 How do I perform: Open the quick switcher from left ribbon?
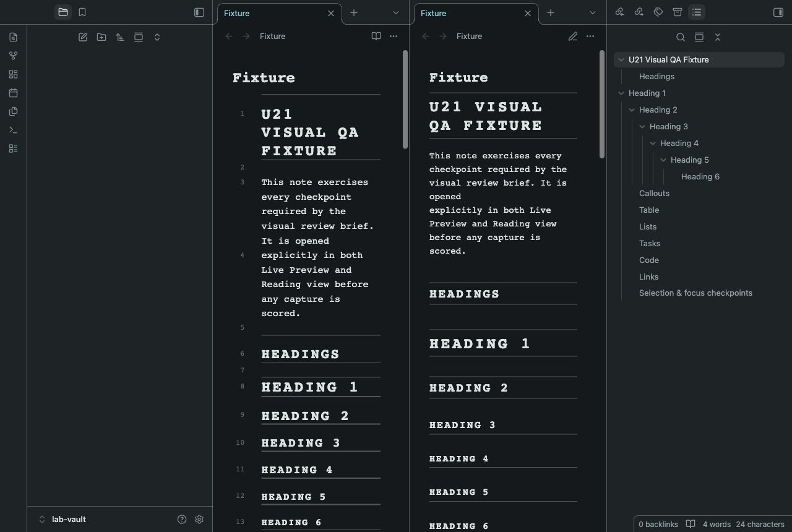[13, 37]
